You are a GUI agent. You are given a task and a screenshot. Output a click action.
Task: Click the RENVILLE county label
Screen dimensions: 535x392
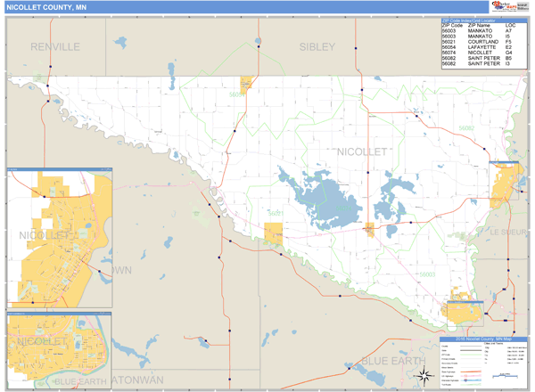54,45
